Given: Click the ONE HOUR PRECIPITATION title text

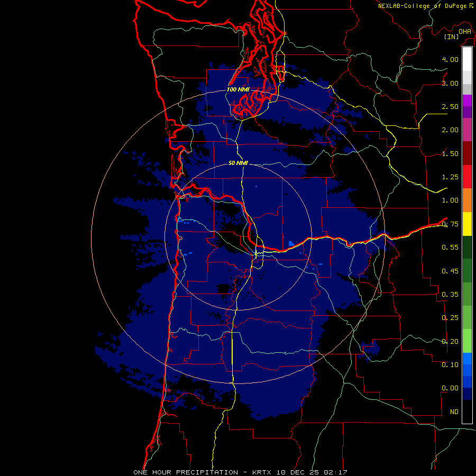Looking at the screenshot, I should (186, 472).
